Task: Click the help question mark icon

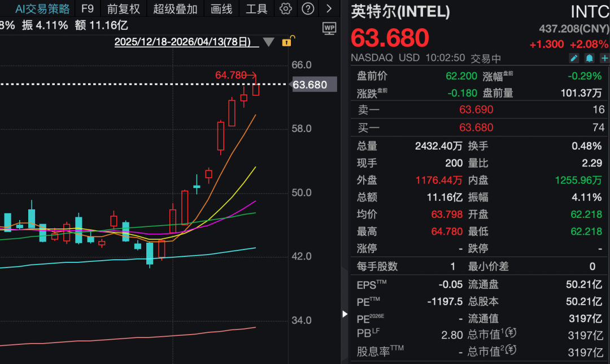Action: click(x=308, y=8)
